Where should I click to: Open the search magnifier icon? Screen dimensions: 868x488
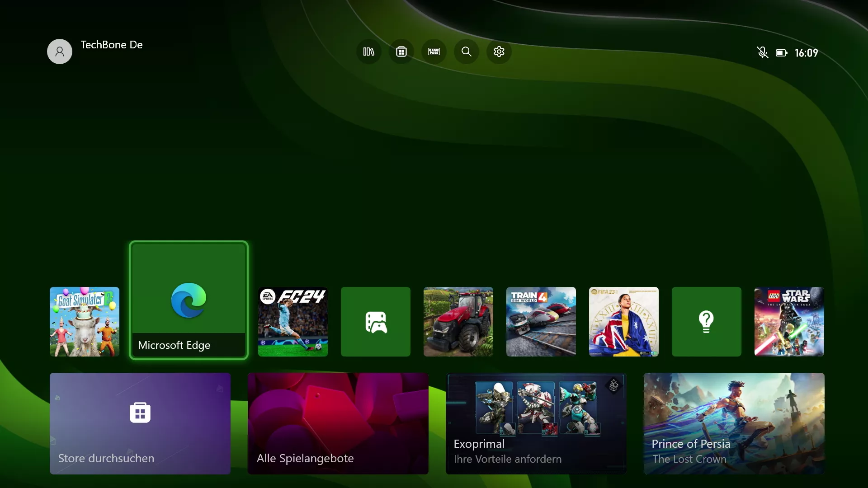(467, 52)
